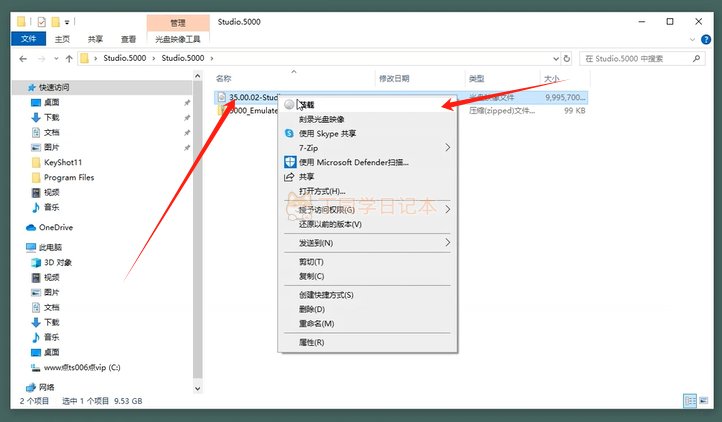Screen dimensions: 722x422
Task: Expand the 授予访问权限 submenu
Action: click(x=447, y=210)
